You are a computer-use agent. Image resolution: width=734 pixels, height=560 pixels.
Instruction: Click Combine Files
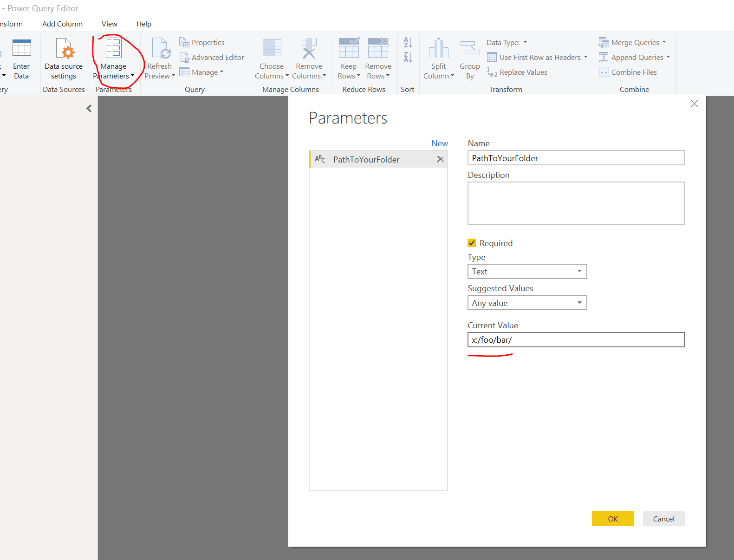tap(628, 72)
